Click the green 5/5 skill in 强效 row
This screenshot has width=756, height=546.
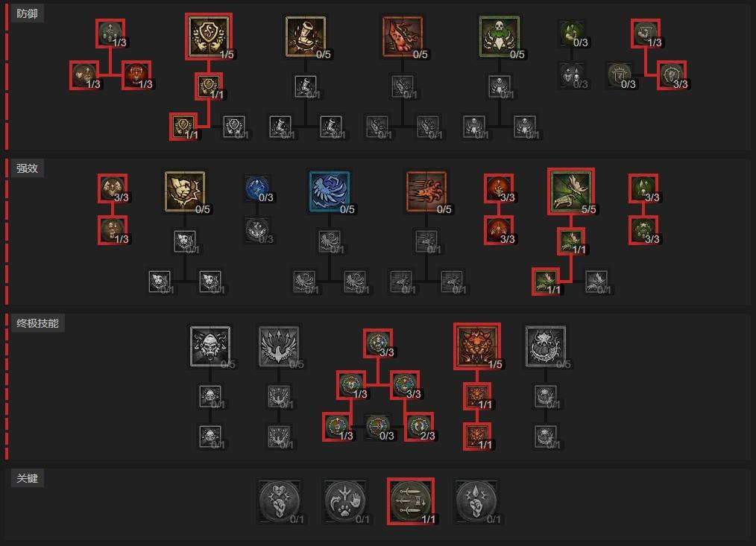[x=571, y=191]
